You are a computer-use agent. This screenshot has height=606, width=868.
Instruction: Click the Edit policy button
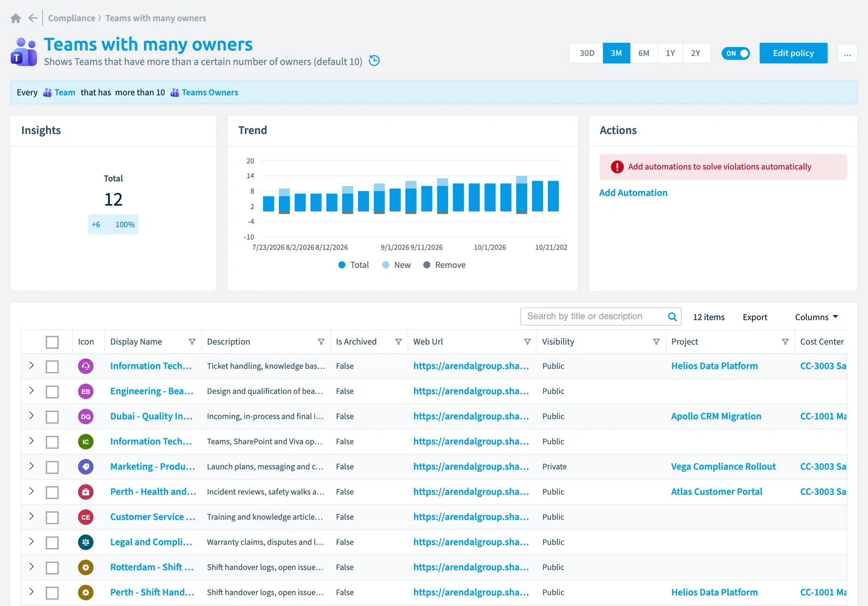[793, 53]
